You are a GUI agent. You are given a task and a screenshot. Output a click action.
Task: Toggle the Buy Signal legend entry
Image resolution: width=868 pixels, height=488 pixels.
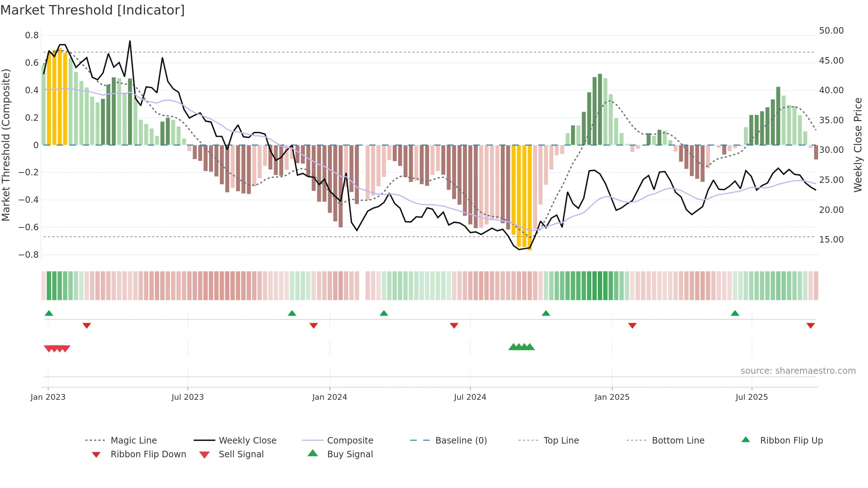point(340,454)
